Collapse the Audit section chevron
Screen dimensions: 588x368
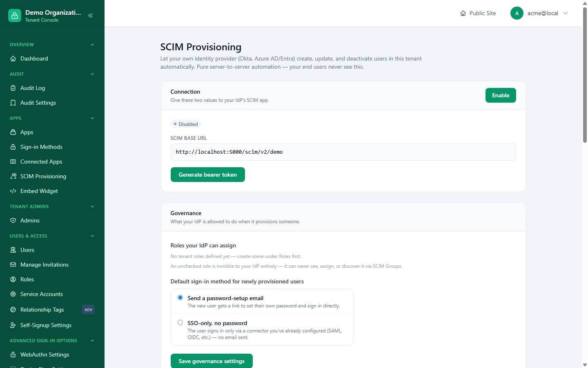coord(92,74)
